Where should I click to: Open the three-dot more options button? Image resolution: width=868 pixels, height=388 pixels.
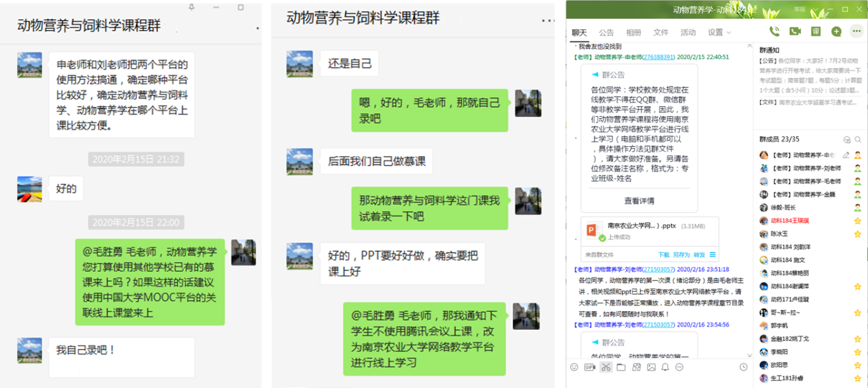click(x=856, y=32)
